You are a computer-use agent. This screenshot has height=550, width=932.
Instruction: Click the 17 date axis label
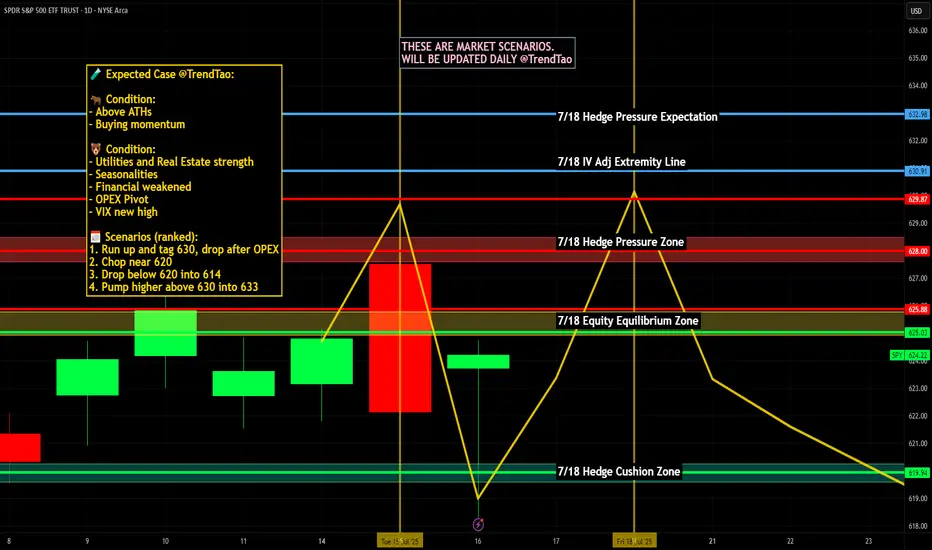(556, 541)
